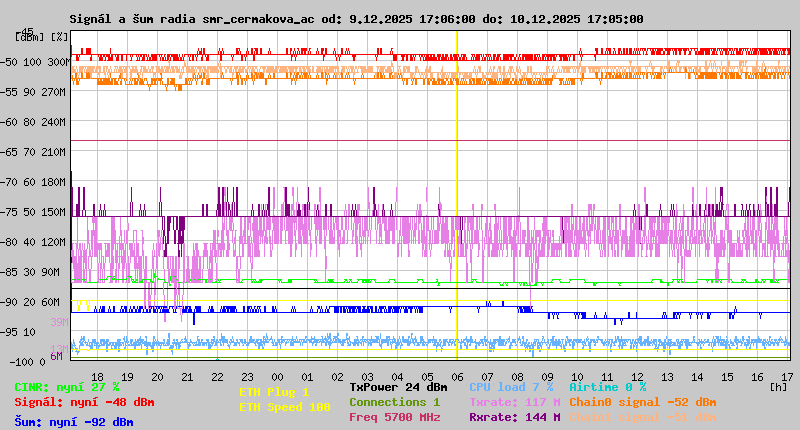Click the 'Freq 5700 MHz' legend label
Image resolution: width=800 pixels, height=430 pixels.
394,417
